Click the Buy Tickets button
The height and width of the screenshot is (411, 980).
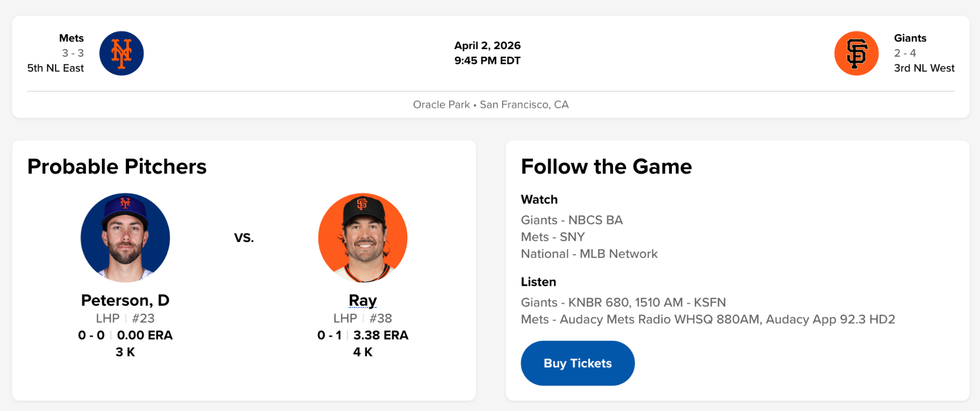(x=578, y=363)
